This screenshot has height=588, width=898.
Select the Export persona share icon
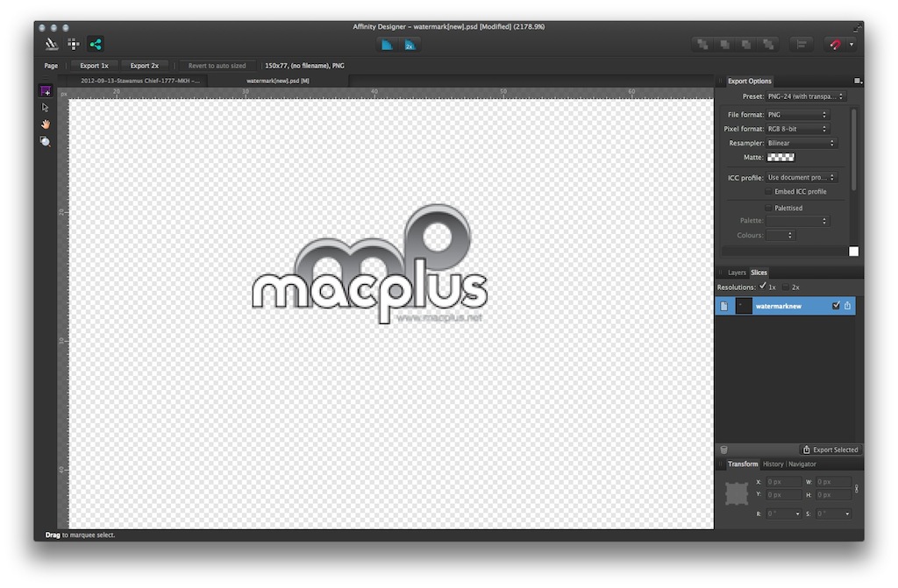[x=95, y=44]
